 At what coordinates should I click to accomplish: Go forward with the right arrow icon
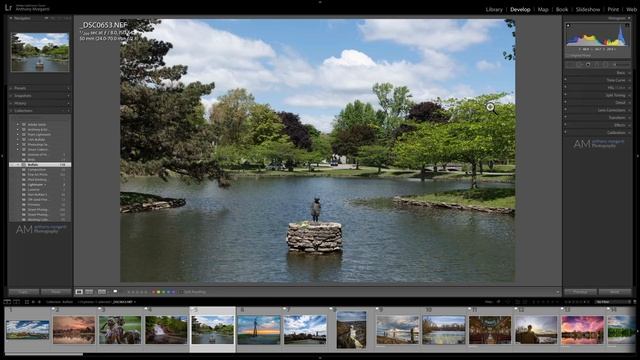click(39, 302)
